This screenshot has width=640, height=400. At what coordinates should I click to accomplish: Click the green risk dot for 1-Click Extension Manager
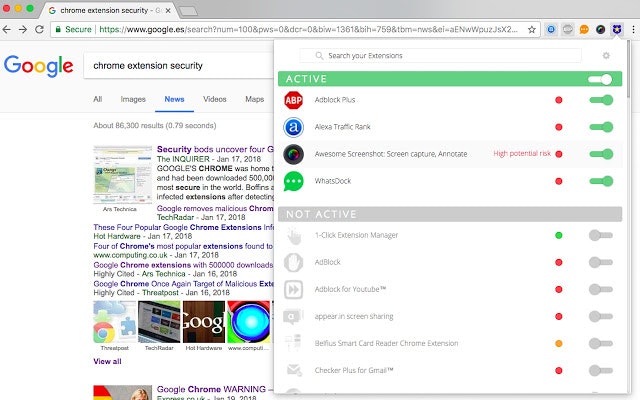click(x=559, y=236)
